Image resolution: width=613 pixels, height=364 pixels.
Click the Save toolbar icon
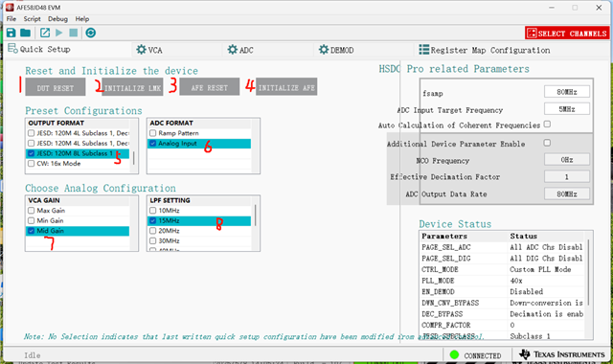(x=11, y=33)
